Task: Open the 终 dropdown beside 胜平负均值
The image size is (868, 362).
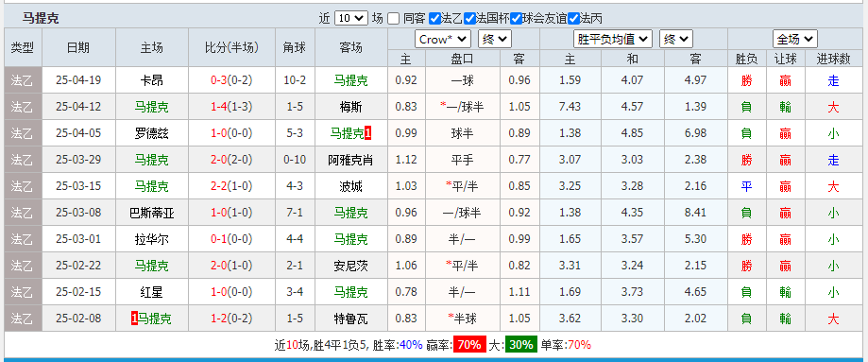Action: pyautogui.click(x=676, y=40)
